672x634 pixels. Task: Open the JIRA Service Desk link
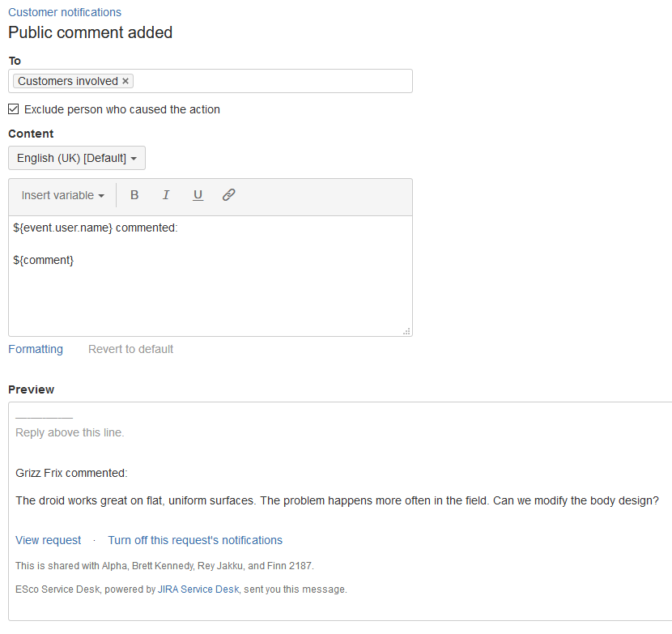tap(198, 589)
